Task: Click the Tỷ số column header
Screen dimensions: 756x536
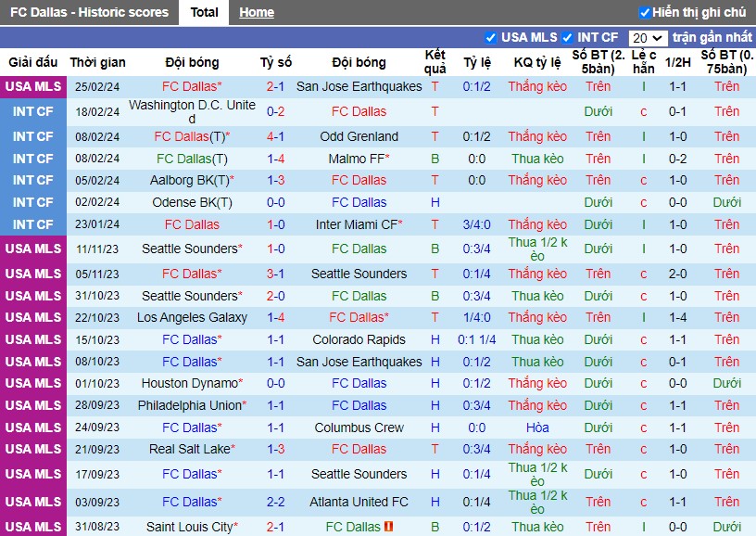Action: point(276,62)
